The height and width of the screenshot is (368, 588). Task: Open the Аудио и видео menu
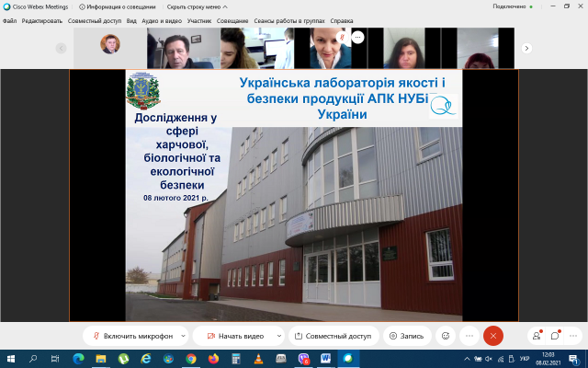point(162,21)
